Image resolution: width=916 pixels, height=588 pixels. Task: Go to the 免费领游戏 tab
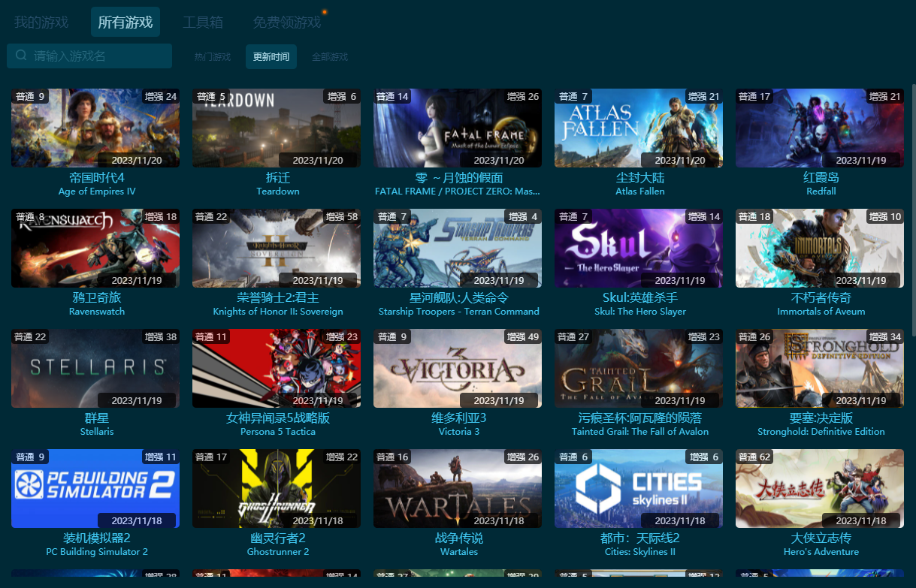pos(287,23)
